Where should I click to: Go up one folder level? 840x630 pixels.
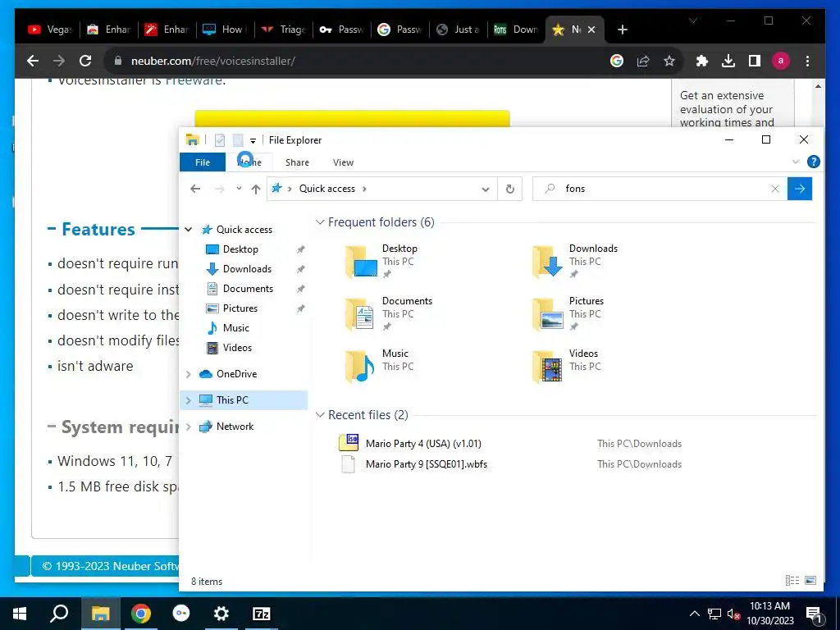click(x=256, y=189)
